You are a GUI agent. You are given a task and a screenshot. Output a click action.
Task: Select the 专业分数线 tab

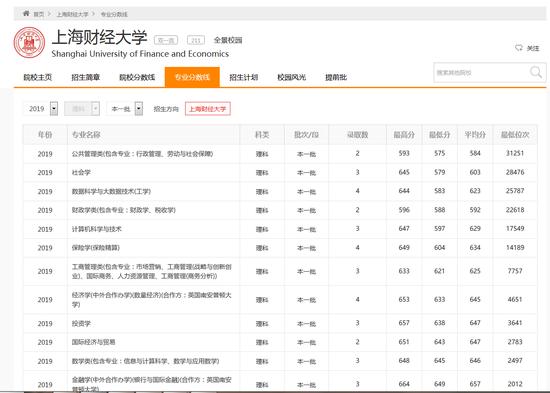click(192, 77)
